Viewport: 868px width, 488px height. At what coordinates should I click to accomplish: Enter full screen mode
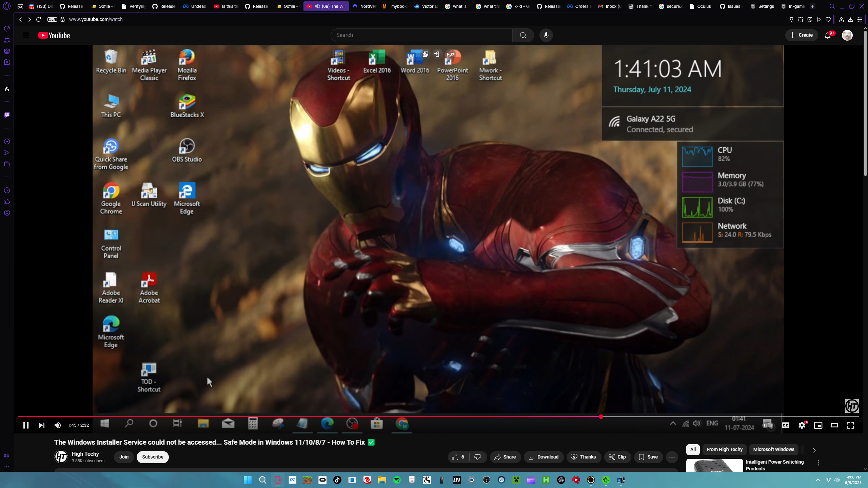click(x=851, y=425)
